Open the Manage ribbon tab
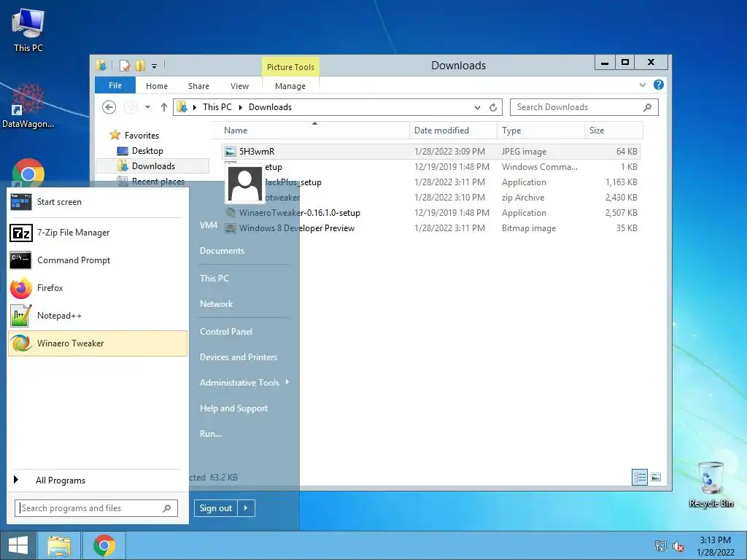 290,86
